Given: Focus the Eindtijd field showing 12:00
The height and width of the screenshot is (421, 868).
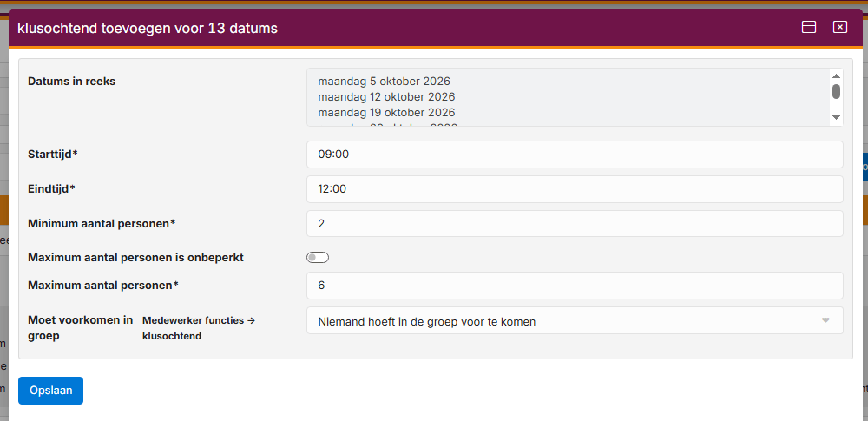Looking at the screenshot, I should (x=575, y=189).
